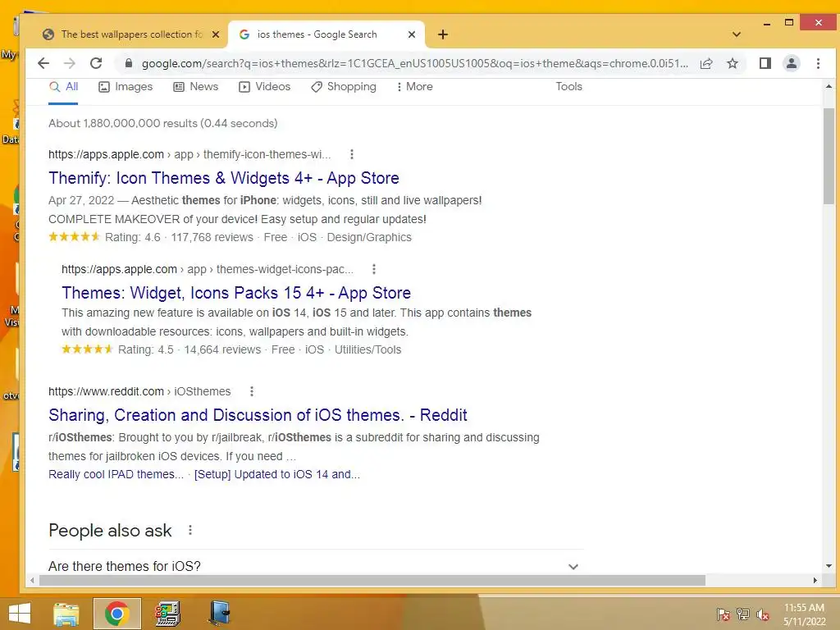840x630 pixels.
Task: Click the vertical scrollbar thumb
Action: [829, 156]
